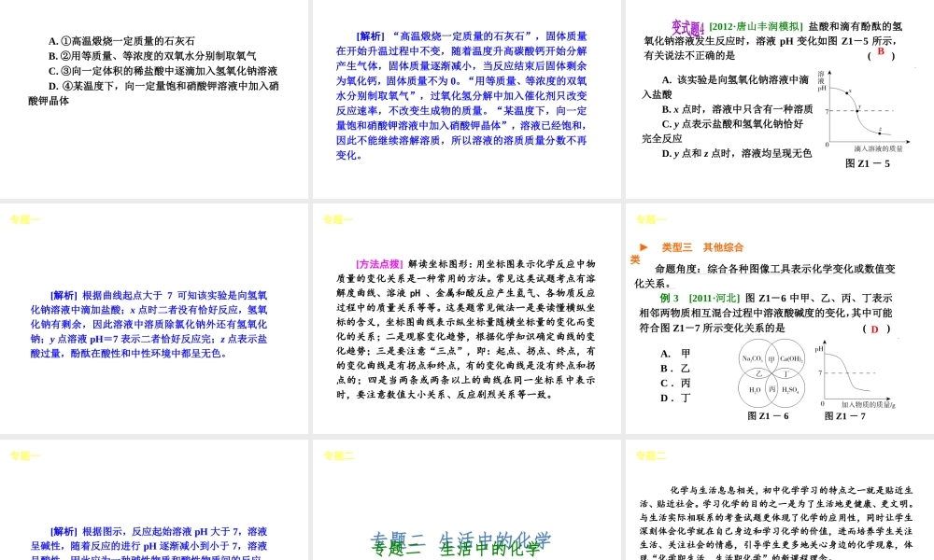
Task: Select option 'C. 丙'
Action: [x=675, y=384]
